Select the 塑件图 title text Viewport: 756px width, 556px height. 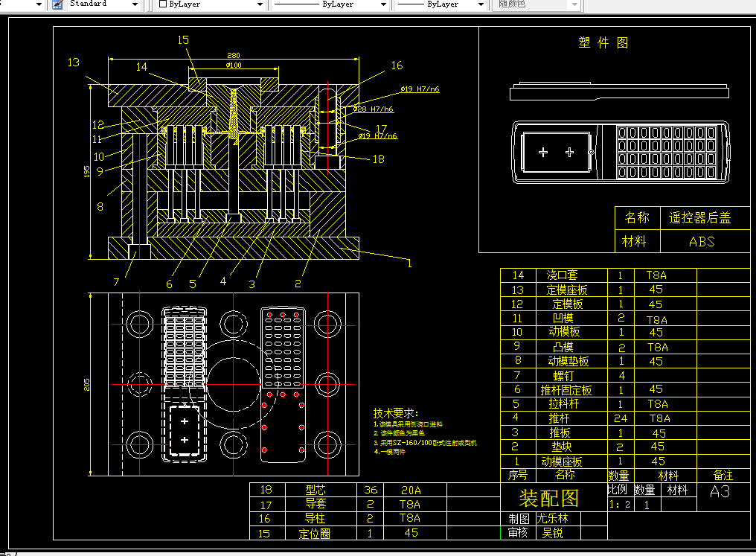(603, 43)
